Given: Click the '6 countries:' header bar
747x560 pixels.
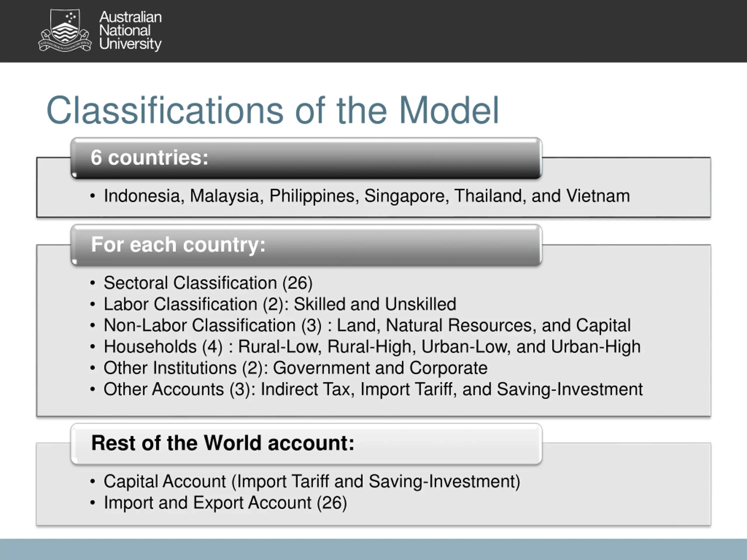Looking at the screenshot, I should 306,157.
